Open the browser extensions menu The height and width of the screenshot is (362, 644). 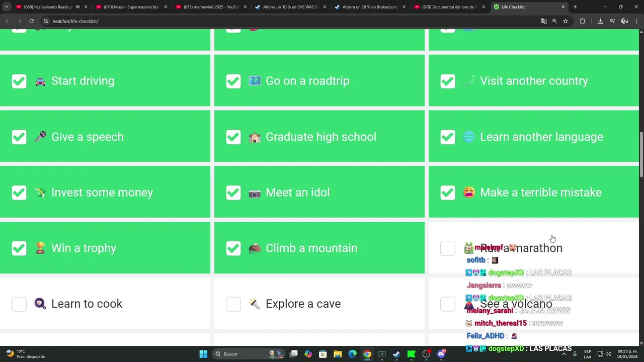[583, 21]
